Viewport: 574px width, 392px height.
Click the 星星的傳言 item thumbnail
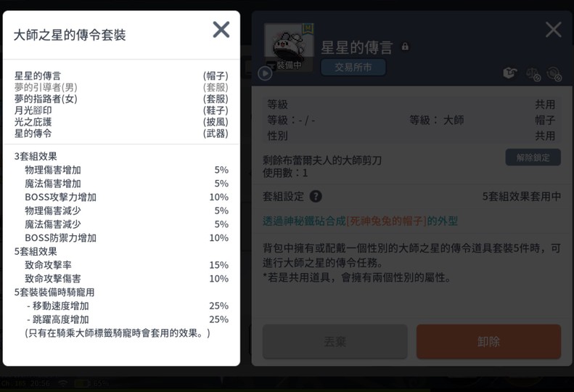click(288, 47)
